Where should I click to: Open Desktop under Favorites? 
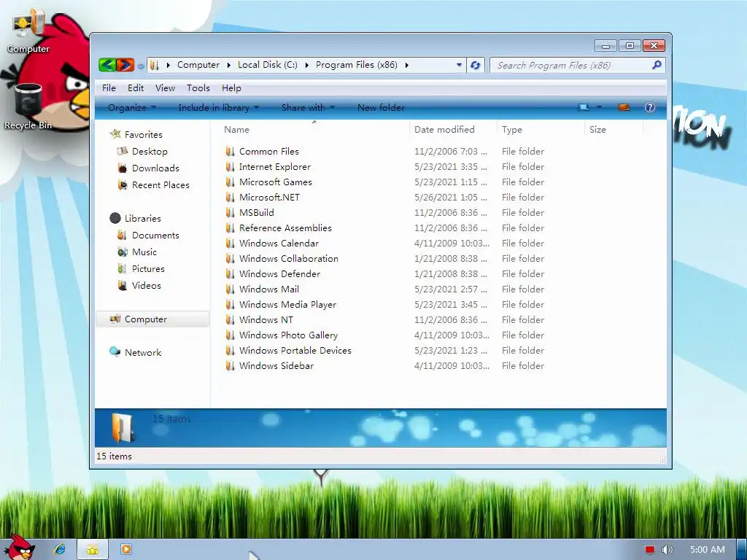click(x=150, y=152)
